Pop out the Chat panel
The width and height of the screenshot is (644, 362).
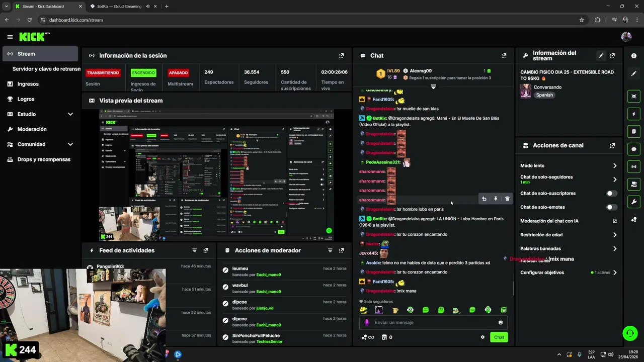(x=504, y=56)
